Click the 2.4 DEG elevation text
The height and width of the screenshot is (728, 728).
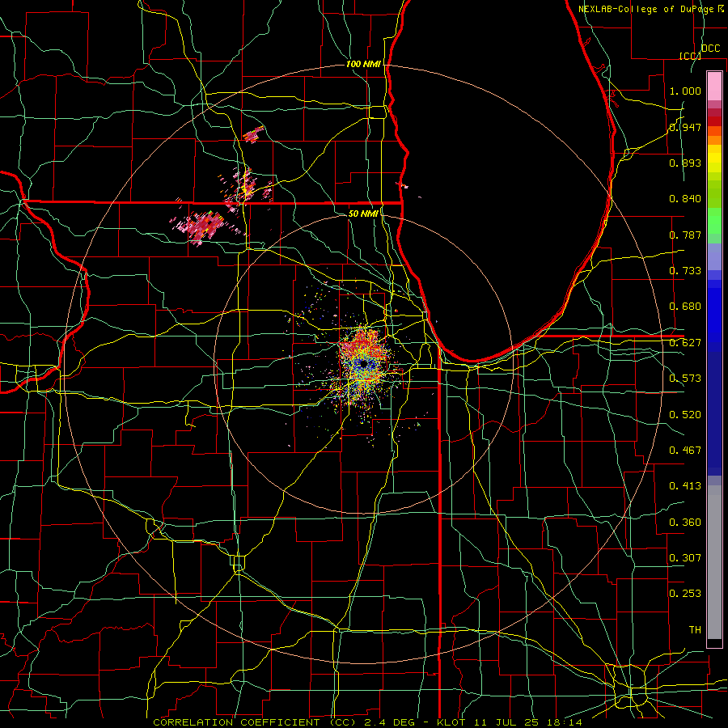tap(391, 722)
